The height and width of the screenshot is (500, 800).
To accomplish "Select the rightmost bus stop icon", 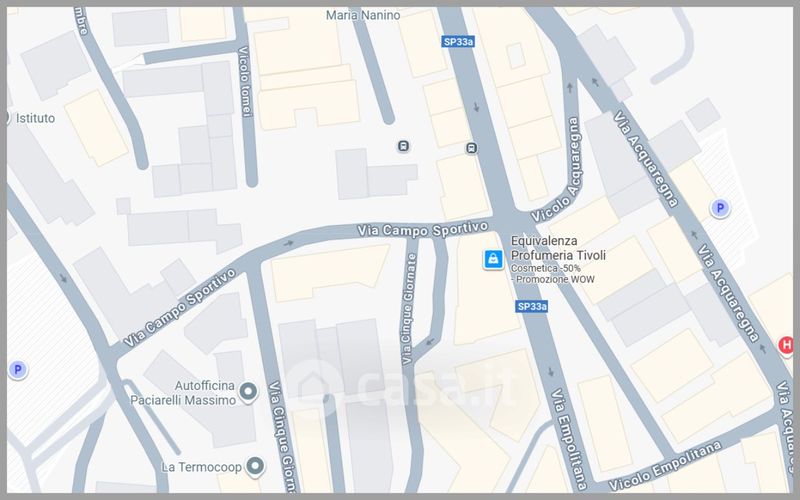I will coord(471,148).
